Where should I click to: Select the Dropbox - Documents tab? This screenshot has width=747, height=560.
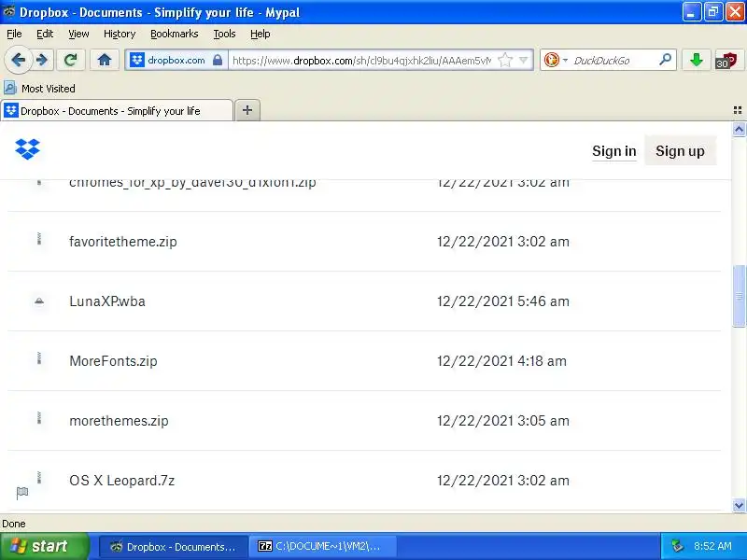117,110
